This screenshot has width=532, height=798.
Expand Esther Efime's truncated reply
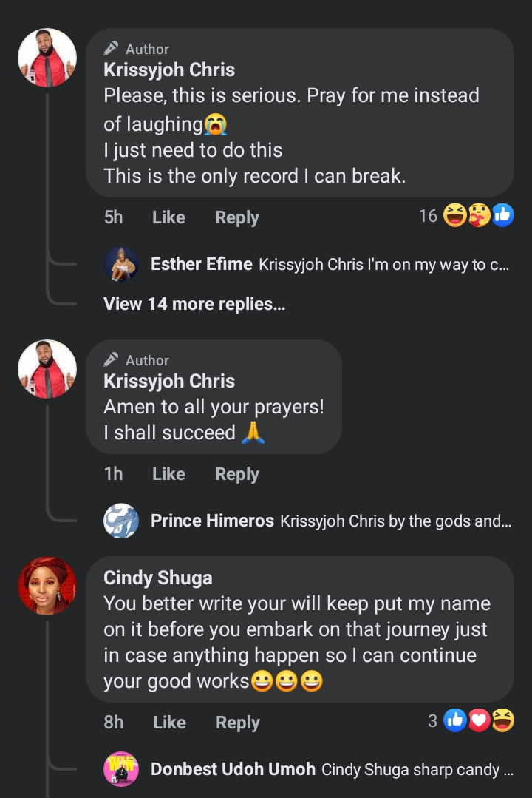[x=383, y=265]
